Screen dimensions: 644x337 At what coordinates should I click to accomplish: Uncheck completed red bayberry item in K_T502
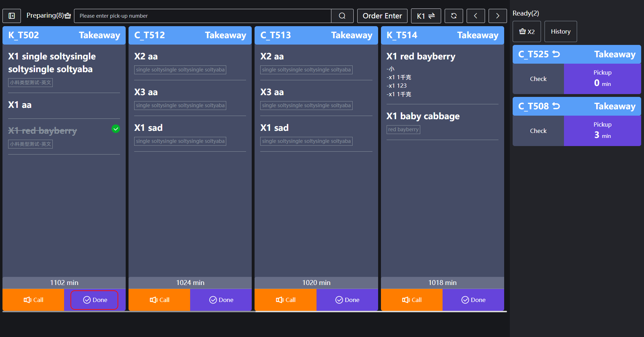116,129
